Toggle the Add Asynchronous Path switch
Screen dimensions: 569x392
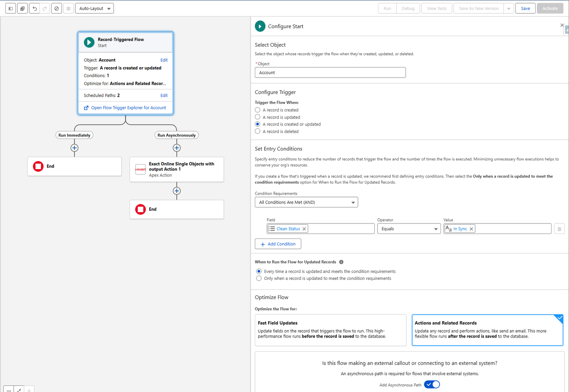click(432, 385)
